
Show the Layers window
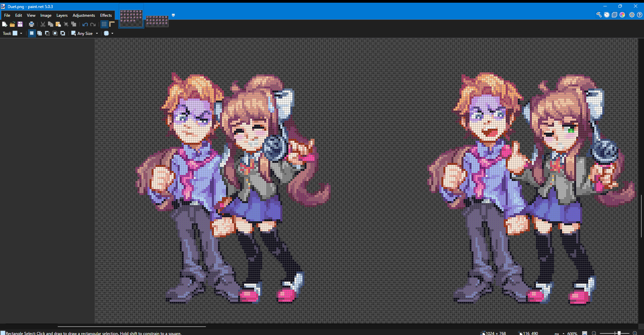[x=614, y=15]
